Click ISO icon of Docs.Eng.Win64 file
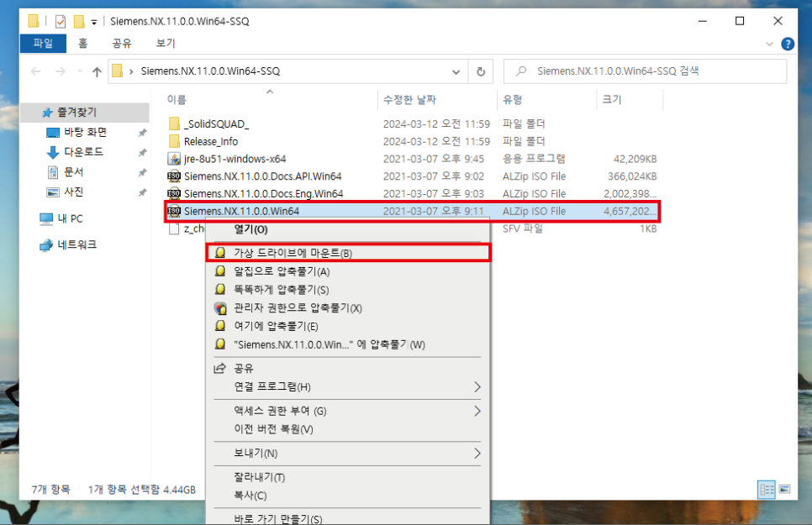 coord(175,194)
